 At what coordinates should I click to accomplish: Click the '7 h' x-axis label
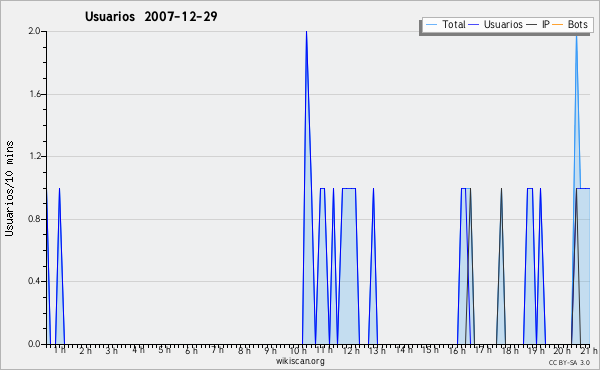coord(217,350)
